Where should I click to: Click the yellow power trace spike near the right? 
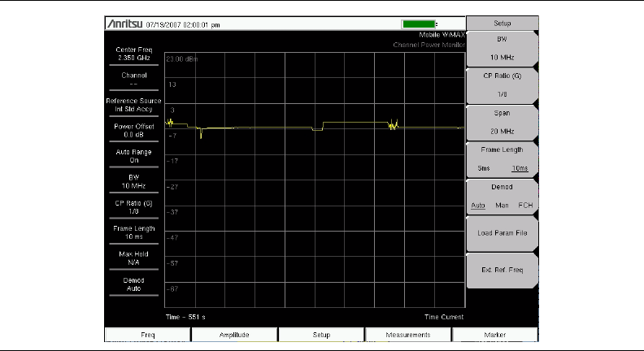click(393, 124)
